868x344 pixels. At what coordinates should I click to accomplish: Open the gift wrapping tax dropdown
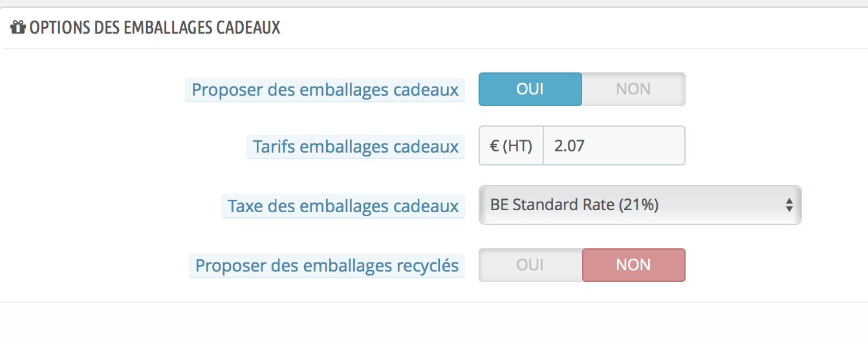point(640,205)
